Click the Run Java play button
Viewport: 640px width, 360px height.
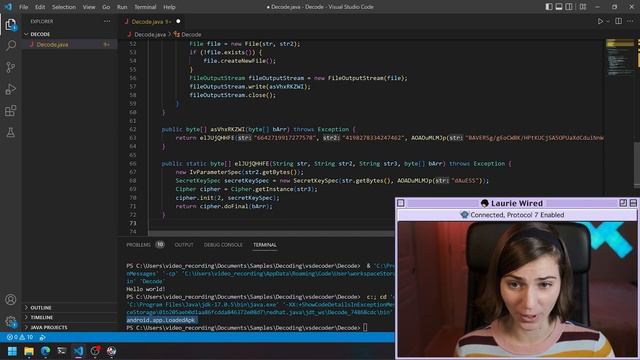tap(600, 21)
